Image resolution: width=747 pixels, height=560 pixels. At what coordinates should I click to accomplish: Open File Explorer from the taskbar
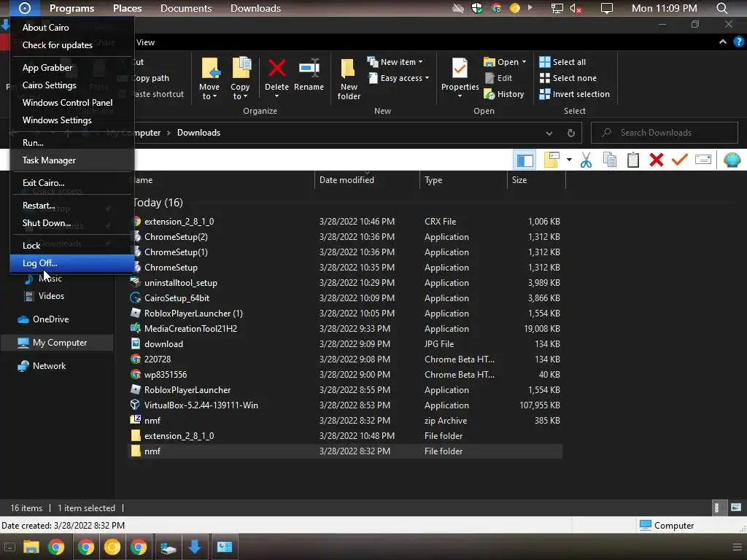coord(31,547)
